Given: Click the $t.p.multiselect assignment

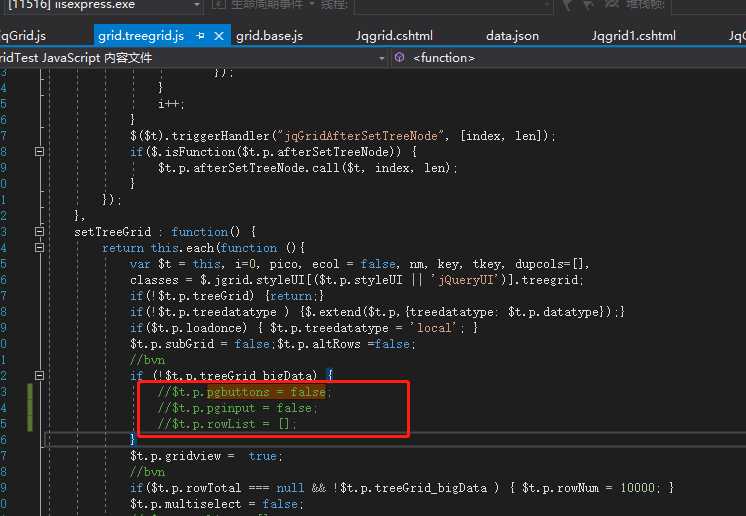Looking at the screenshot, I should (x=216, y=504).
